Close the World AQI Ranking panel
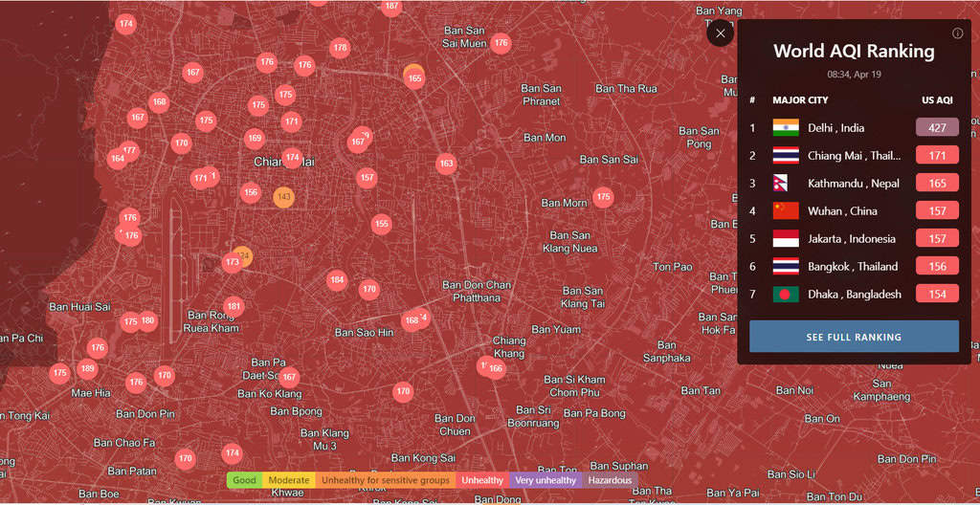Viewport: 980px width, 505px height. click(720, 33)
